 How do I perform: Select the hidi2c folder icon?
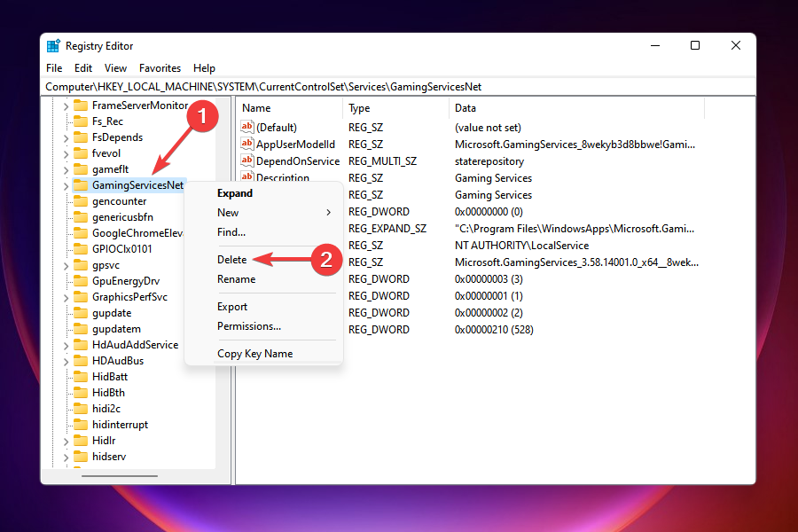81,409
